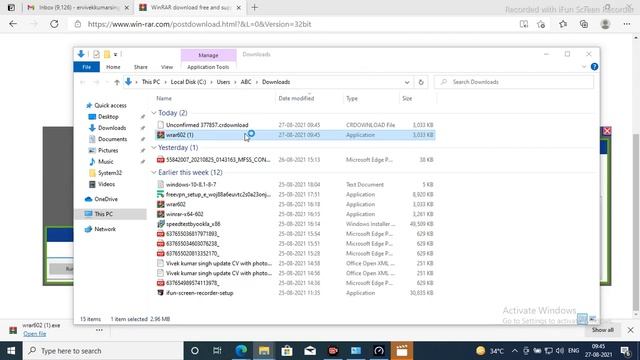
Task: Add this page to favorites
Action: [541, 24]
